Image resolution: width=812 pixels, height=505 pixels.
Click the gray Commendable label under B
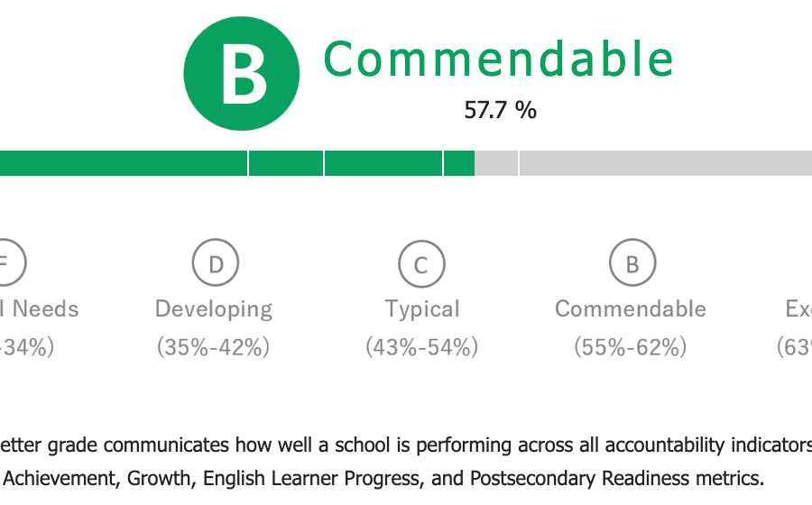(631, 309)
